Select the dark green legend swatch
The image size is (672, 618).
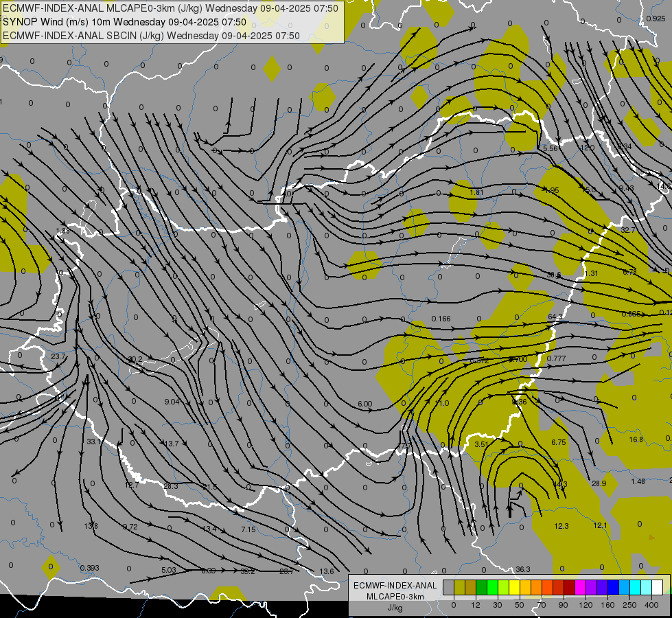[x=481, y=587]
